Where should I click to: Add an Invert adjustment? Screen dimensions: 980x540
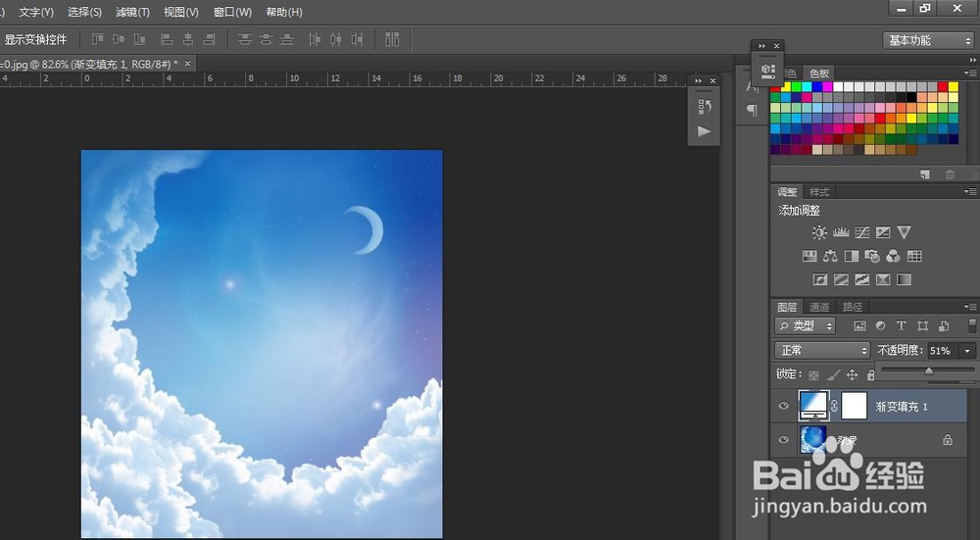pyautogui.click(x=820, y=279)
